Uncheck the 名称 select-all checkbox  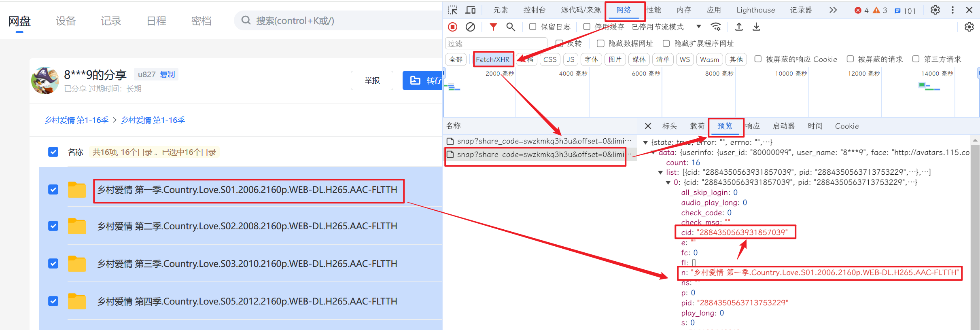53,152
